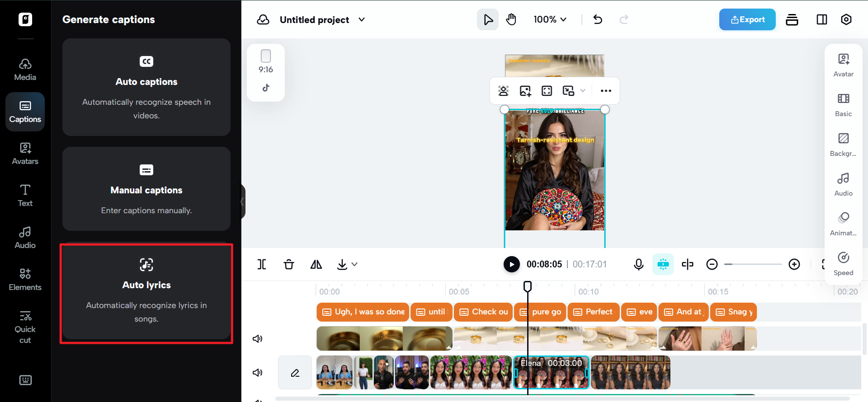Open the Speed panel on right sidebar
This screenshot has height=402, width=868.
coord(843,264)
